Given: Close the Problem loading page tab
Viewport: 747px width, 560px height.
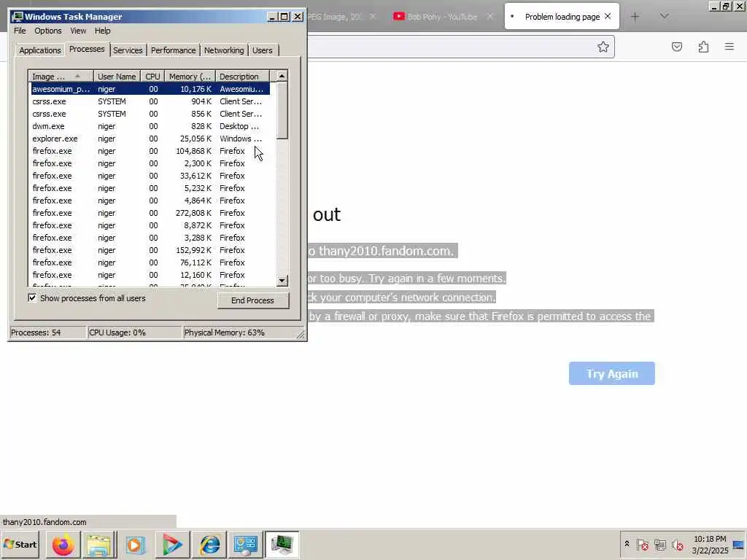Looking at the screenshot, I should [x=608, y=16].
